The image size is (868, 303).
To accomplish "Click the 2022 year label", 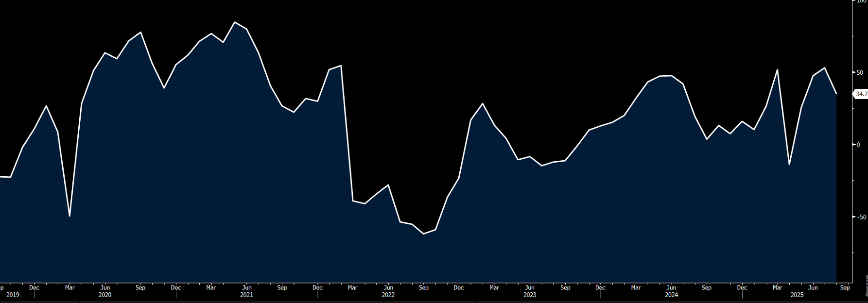I will [x=388, y=295].
